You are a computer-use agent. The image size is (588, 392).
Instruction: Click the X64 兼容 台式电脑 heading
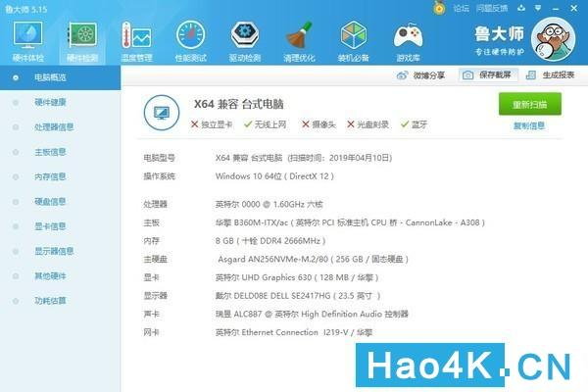coord(238,104)
